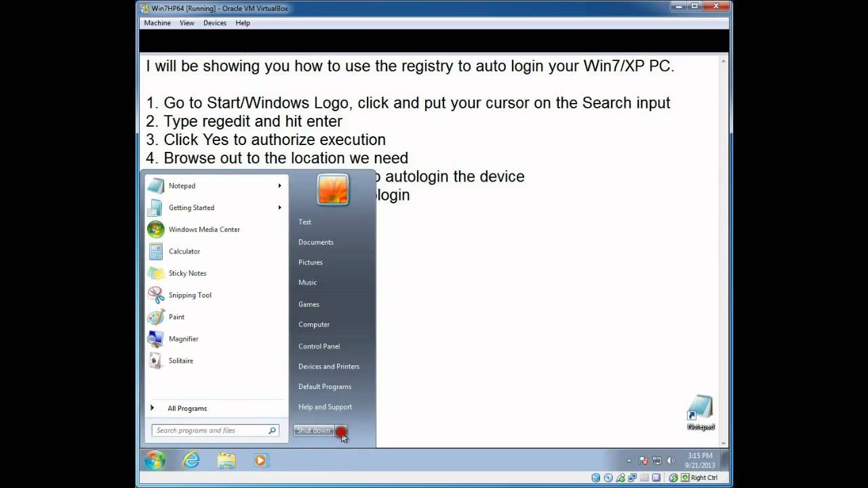Viewport: 868px width, 488px height.
Task: Open Sticky Notes
Action: click(x=216, y=273)
